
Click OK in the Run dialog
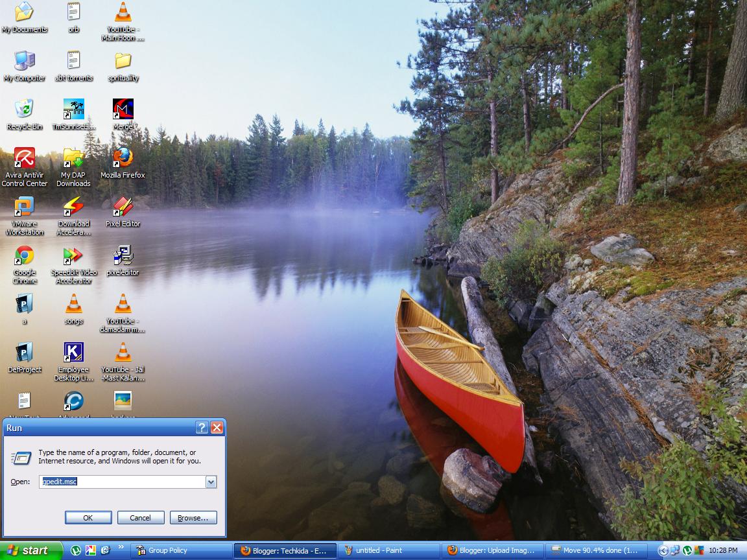click(88, 517)
